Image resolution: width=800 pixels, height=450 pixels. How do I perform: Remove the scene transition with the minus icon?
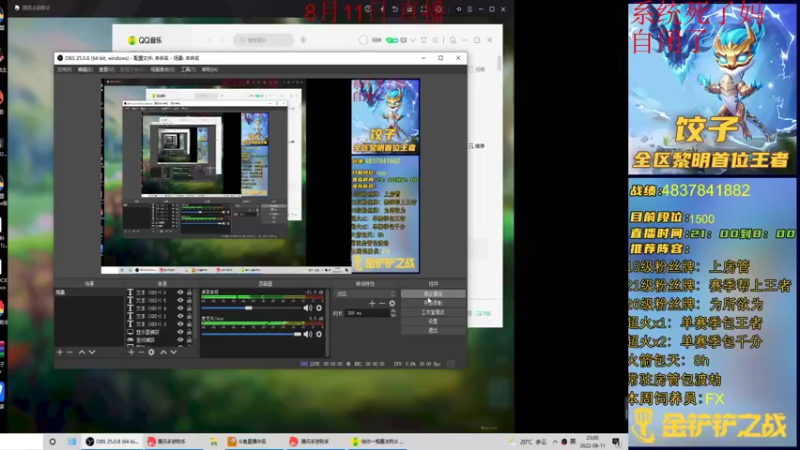pos(382,304)
